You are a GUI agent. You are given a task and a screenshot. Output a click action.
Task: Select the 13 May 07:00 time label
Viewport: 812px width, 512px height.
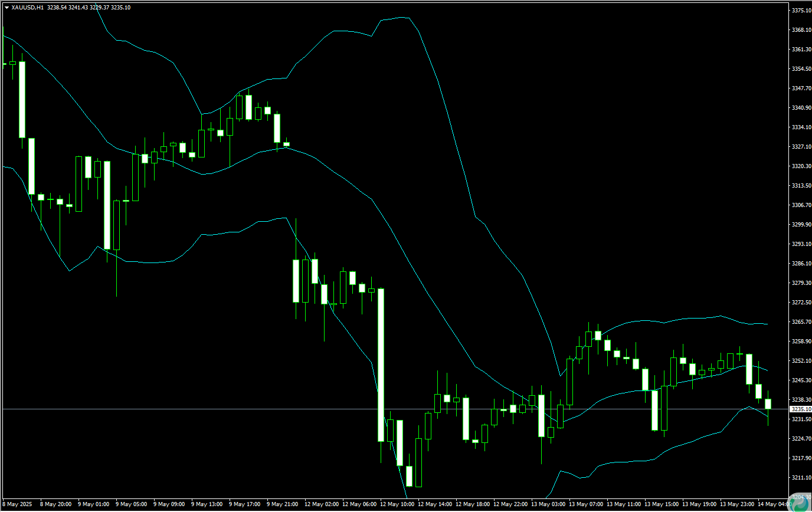(x=585, y=504)
